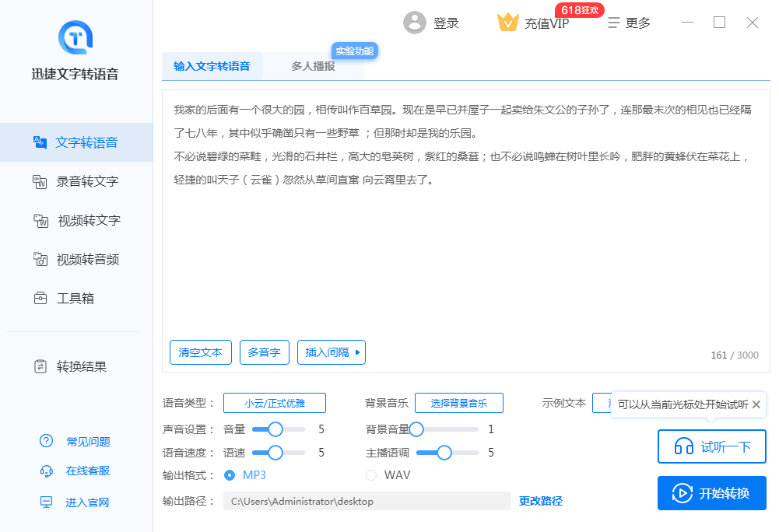Maximize the window
Image resolution: width=779 pixels, height=532 pixels.
click(719, 23)
